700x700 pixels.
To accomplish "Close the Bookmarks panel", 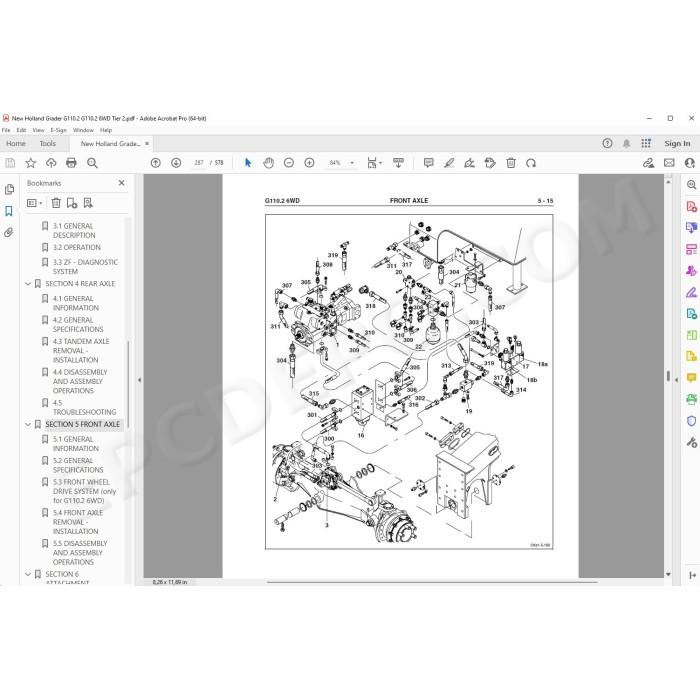I will click(x=121, y=183).
